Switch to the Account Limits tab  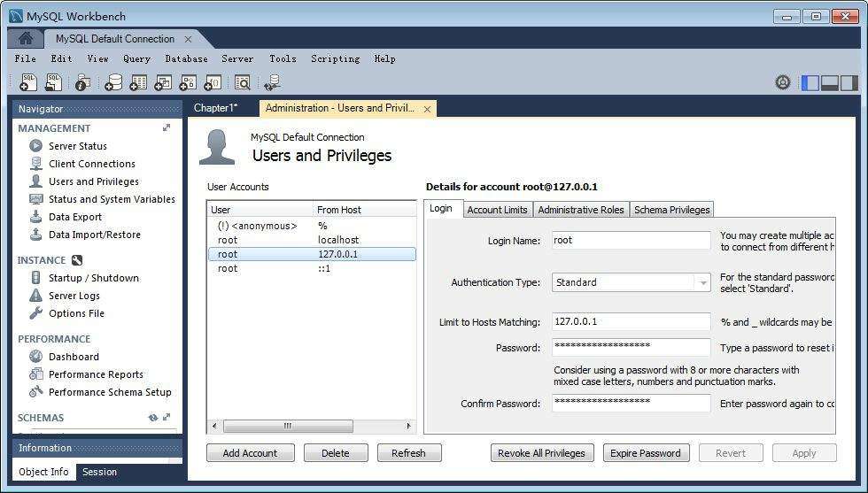497,210
